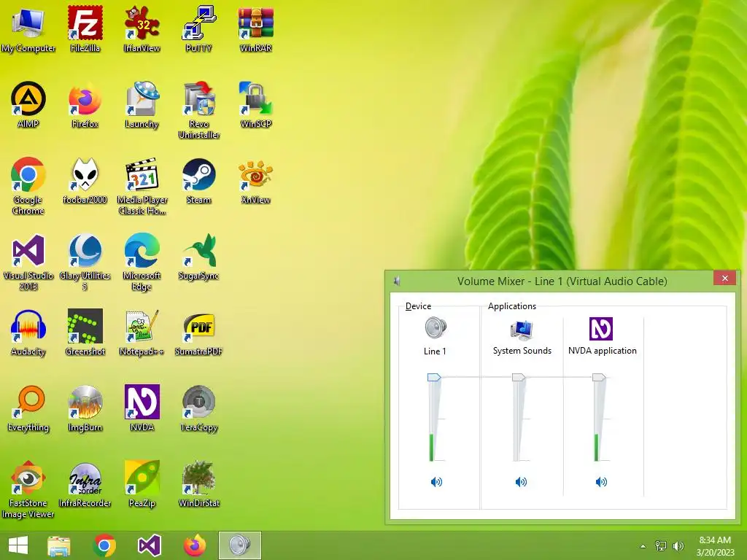Select the Microsoft Edge desktop shortcut

[142, 262]
